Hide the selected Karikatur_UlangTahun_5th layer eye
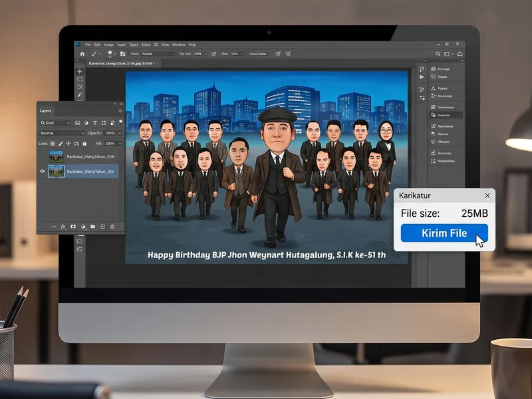Screen dimensions: 532x399 pos(43,172)
